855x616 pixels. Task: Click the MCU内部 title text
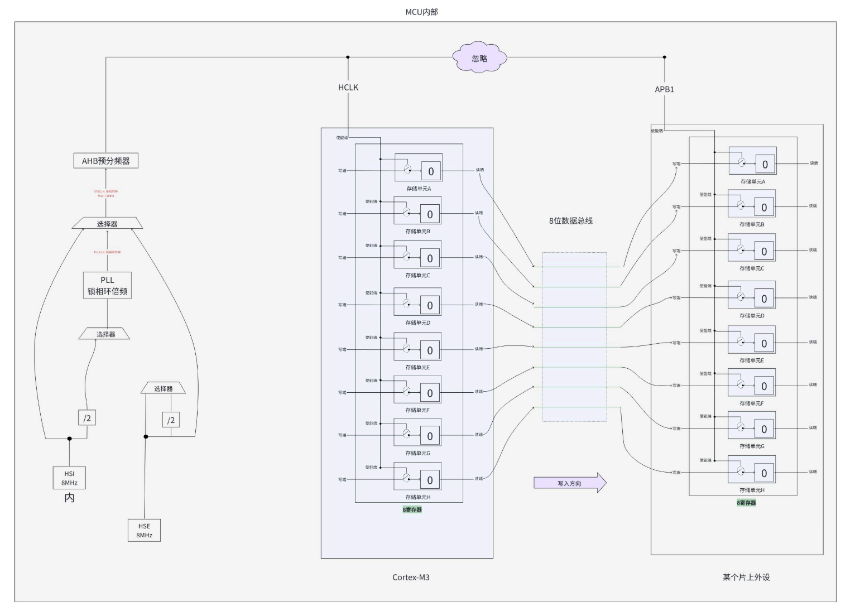(421, 12)
